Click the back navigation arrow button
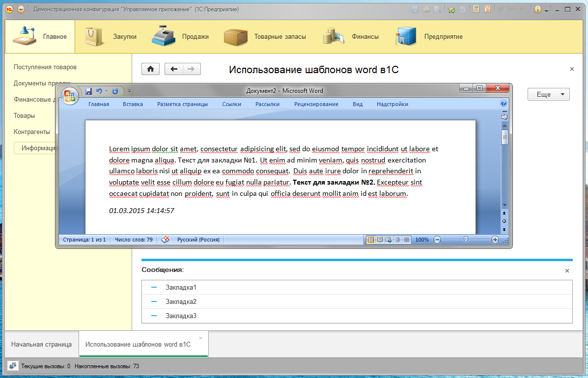 pyautogui.click(x=173, y=69)
